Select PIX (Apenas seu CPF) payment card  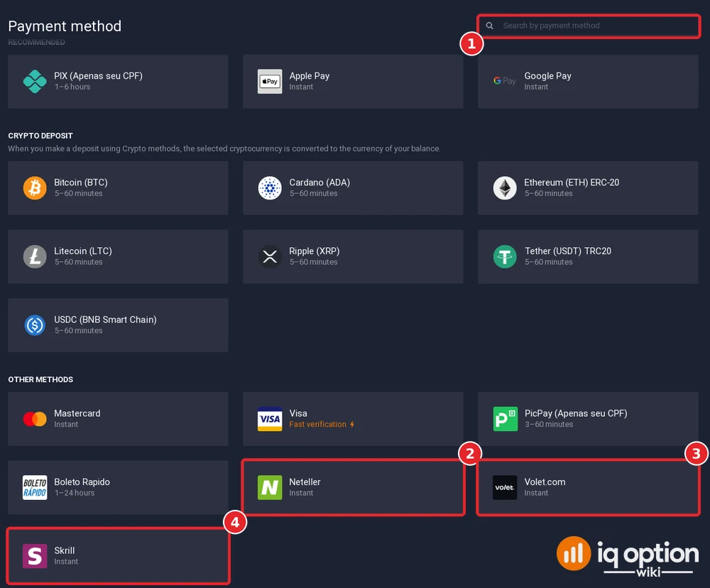(x=118, y=82)
